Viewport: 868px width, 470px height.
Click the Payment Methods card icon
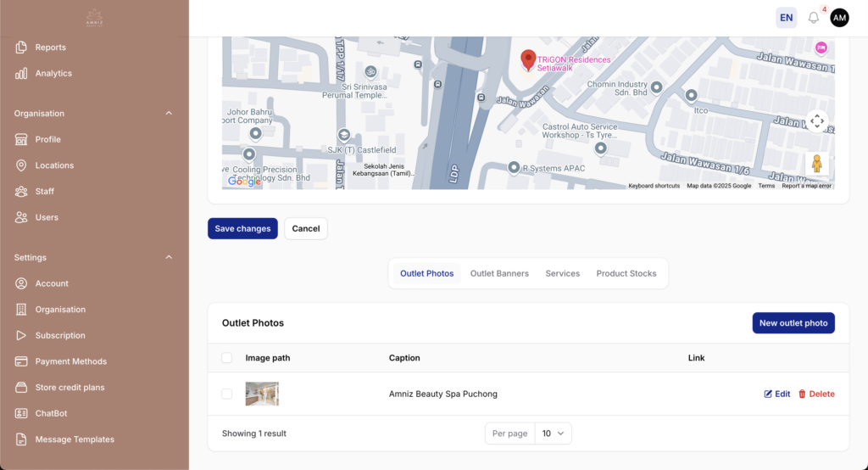(x=21, y=361)
